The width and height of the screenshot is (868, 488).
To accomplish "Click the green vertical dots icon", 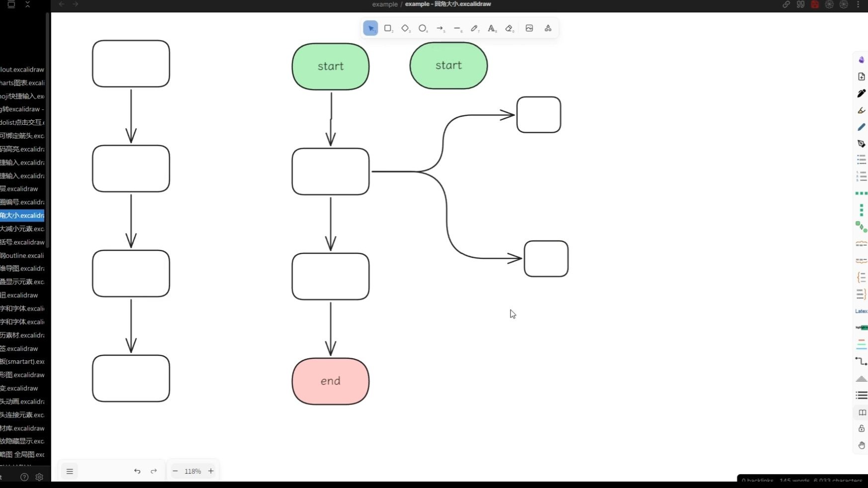I will [862, 210].
